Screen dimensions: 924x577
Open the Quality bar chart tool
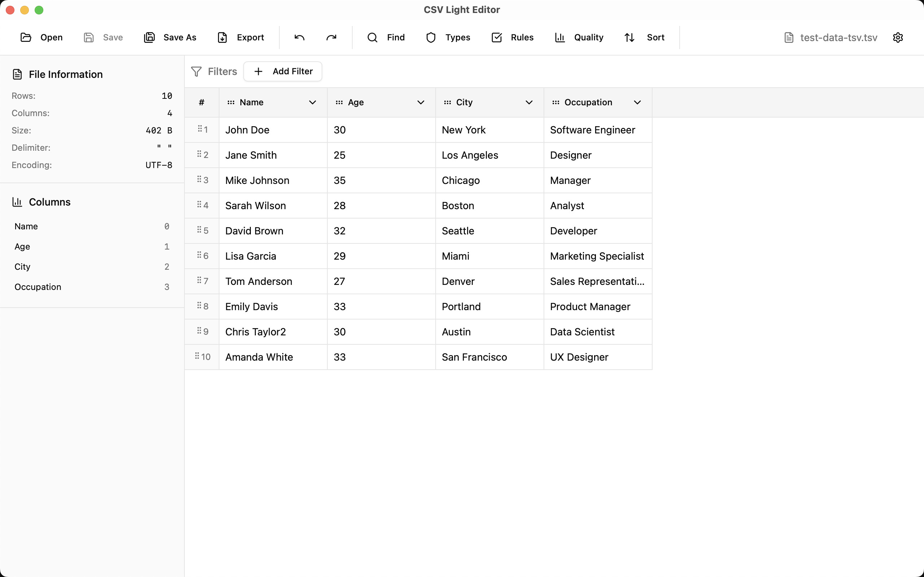point(560,38)
